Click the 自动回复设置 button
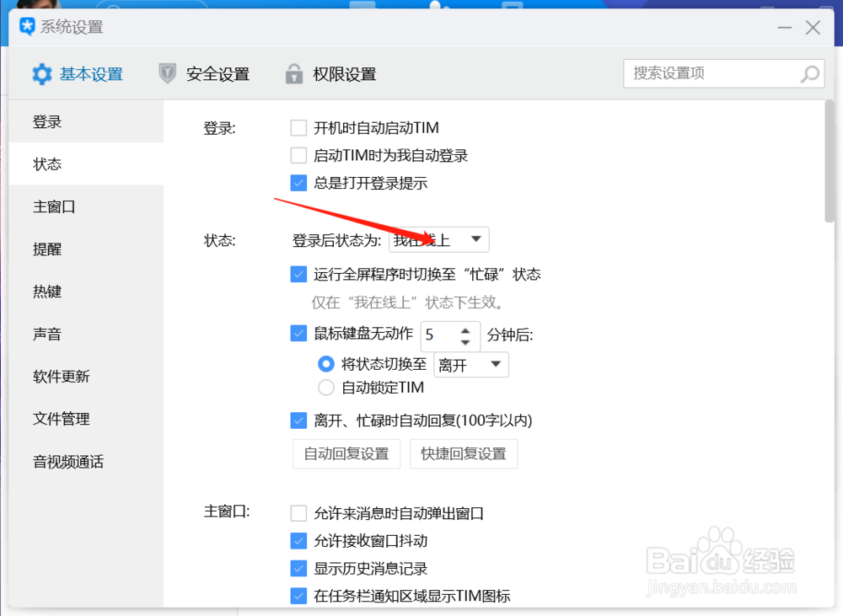The width and height of the screenshot is (843, 616). [346, 453]
